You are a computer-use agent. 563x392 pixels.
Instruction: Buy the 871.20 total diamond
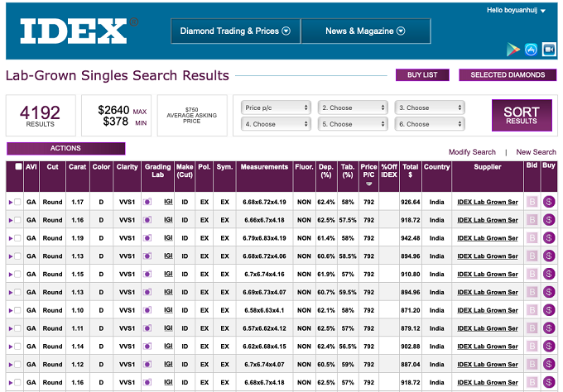(549, 310)
